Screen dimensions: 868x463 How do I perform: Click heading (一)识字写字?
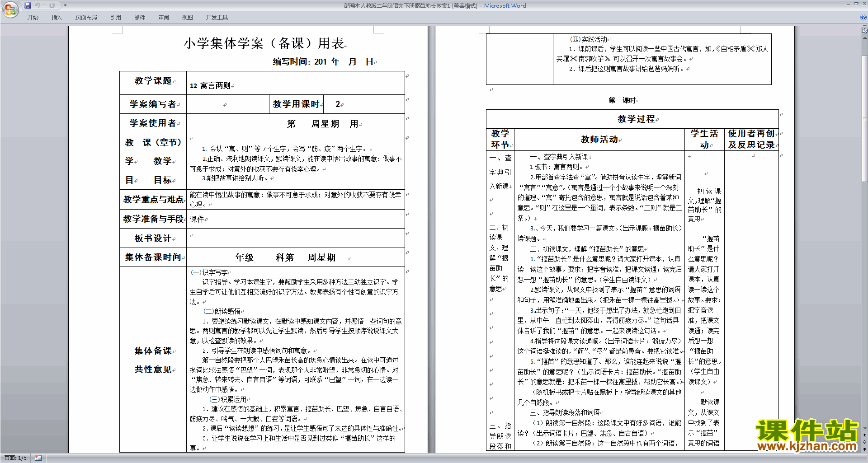209,272
